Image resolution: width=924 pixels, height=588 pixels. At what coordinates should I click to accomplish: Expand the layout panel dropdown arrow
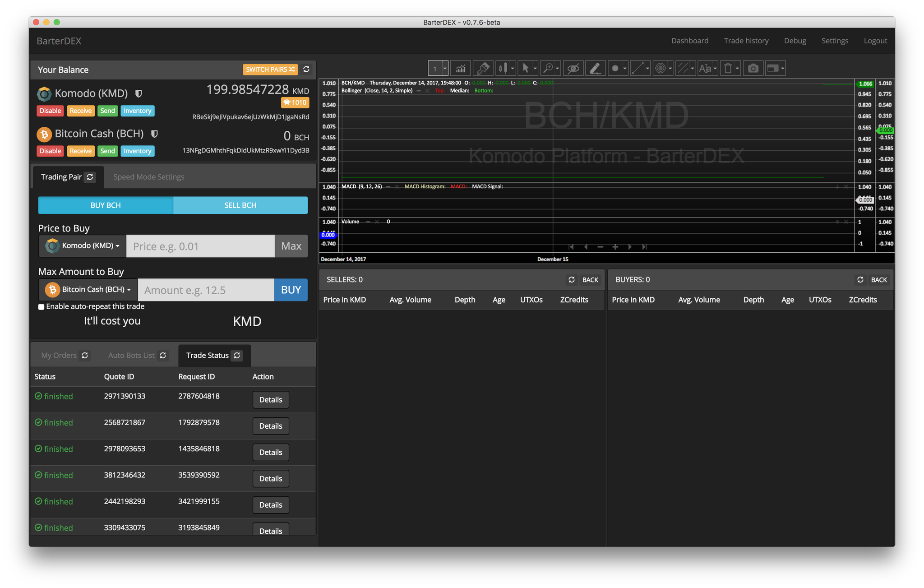783,69
